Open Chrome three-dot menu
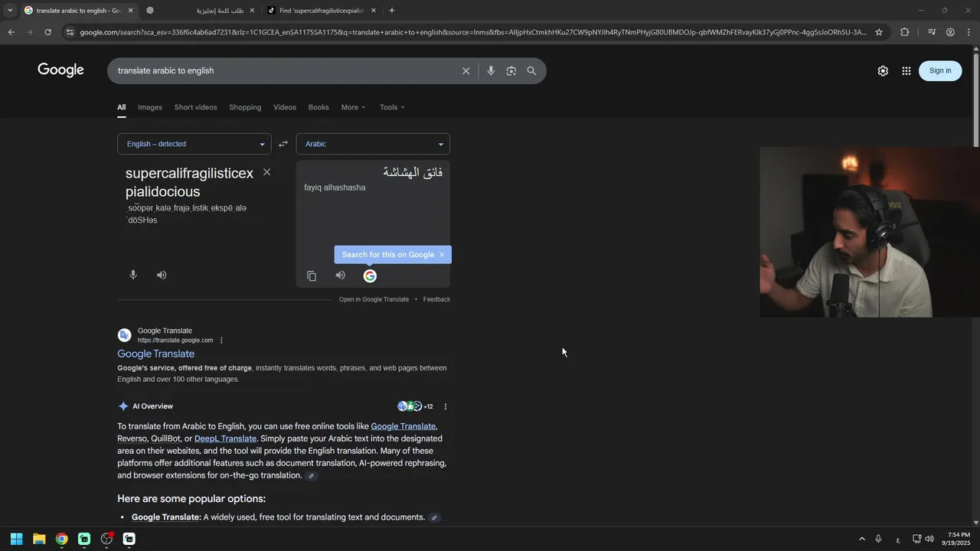The height and width of the screenshot is (551, 980). tap(969, 32)
